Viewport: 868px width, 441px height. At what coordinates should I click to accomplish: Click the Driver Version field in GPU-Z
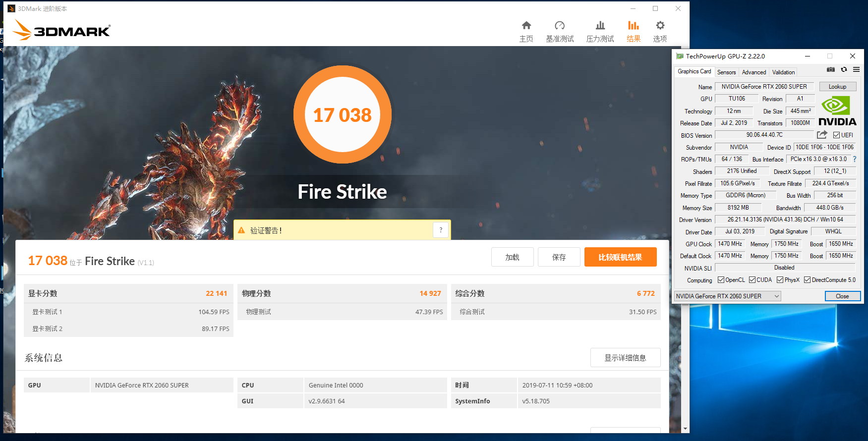[x=785, y=220]
